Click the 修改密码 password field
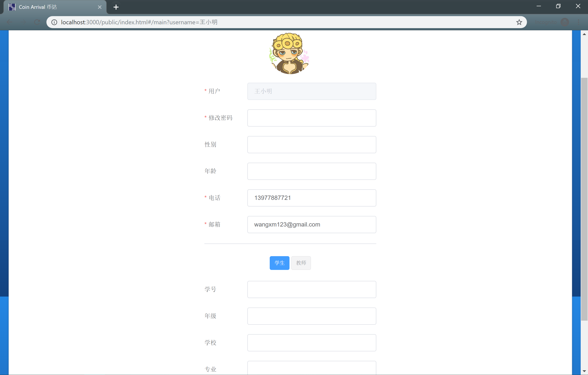Image resolution: width=588 pixels, height=375 pixels. tap(312, 118)
